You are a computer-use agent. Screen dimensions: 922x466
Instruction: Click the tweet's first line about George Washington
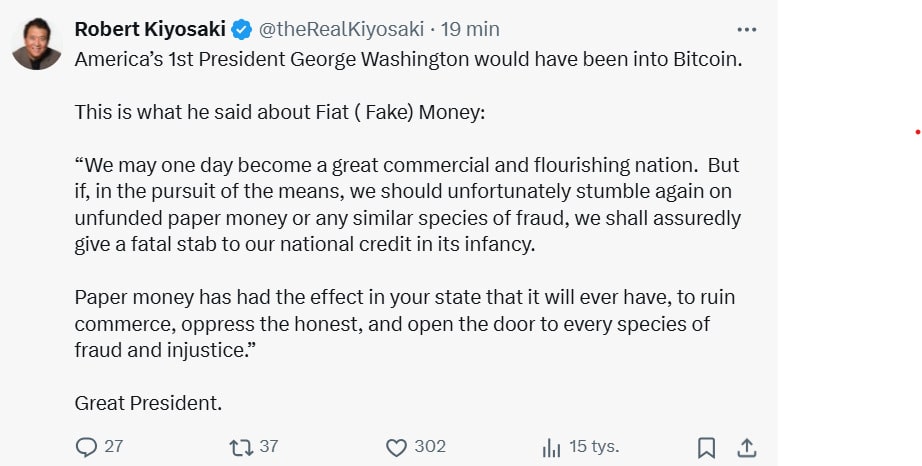coord(408,58)
